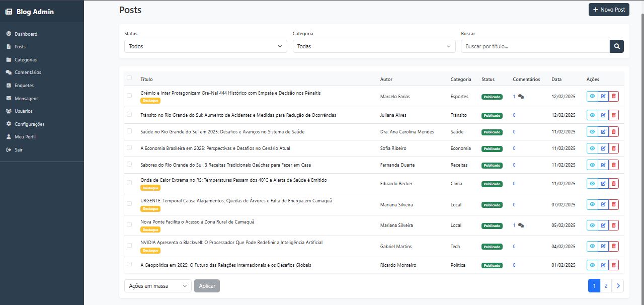
Task: View the A Economia Brasileira em 2025 post
Action: (592, 148)
